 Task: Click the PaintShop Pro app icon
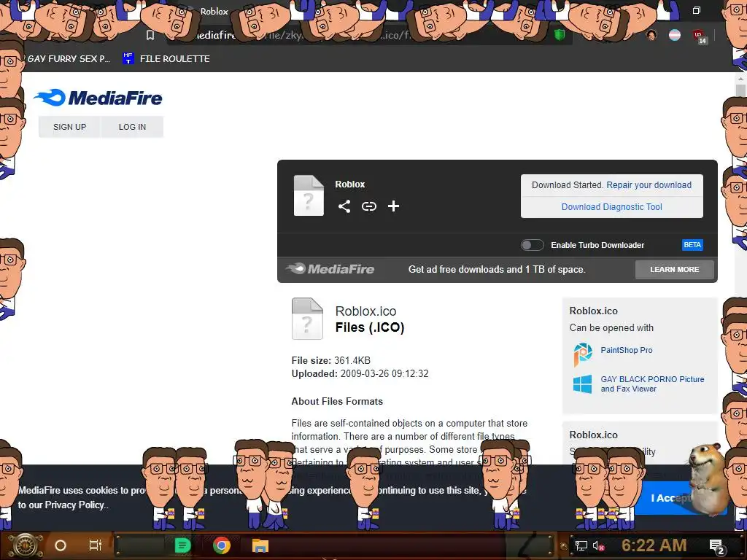[583, 354]
